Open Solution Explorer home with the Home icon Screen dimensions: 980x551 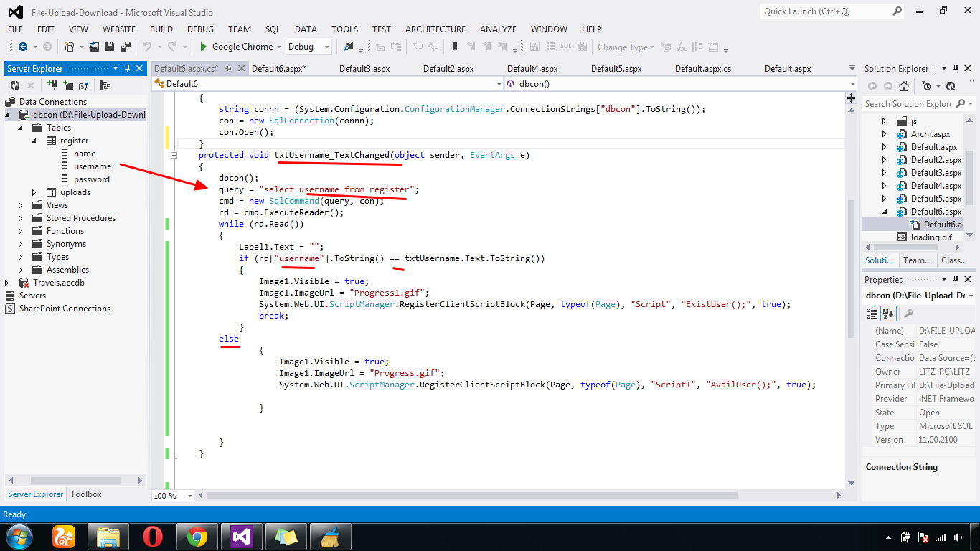tap(905, 85)
